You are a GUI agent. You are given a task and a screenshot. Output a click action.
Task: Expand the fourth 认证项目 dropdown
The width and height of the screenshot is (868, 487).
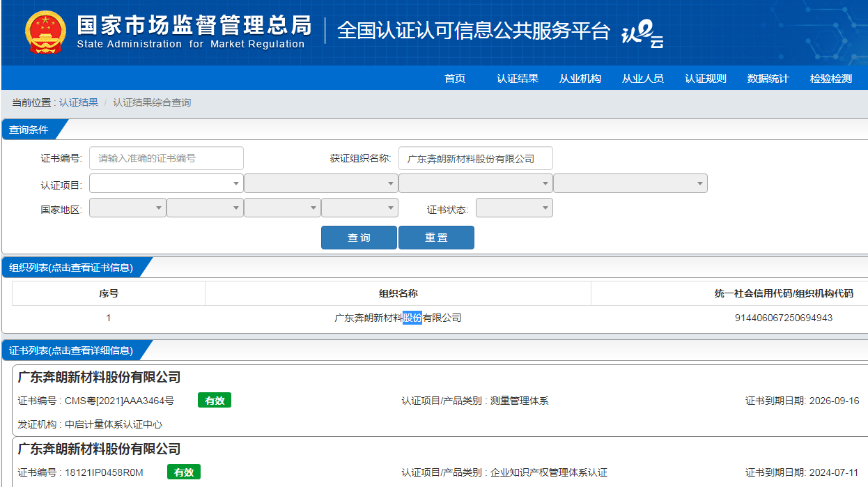(x=630, y=183)
